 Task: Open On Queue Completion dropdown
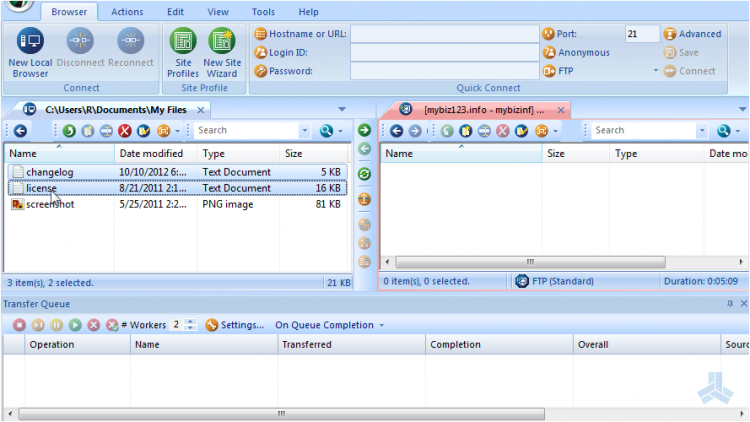(x=330, y=325)
